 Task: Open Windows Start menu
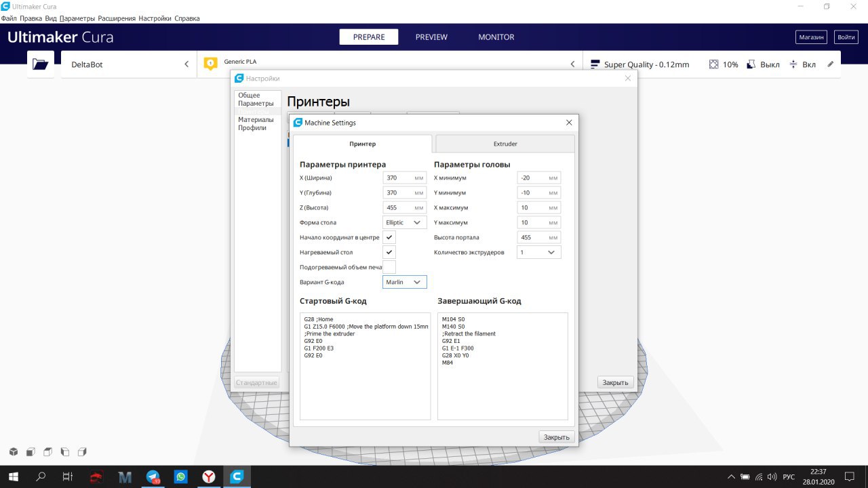tap(14, 476)
